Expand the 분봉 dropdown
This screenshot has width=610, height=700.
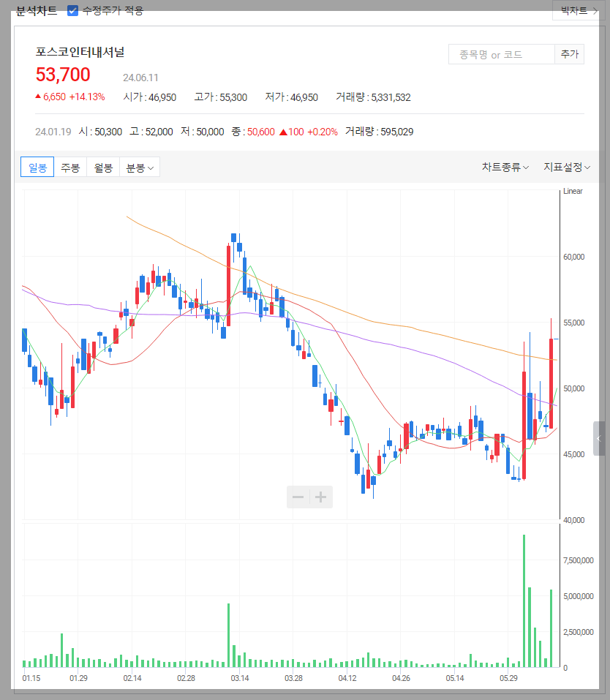[x=139, y=168]
